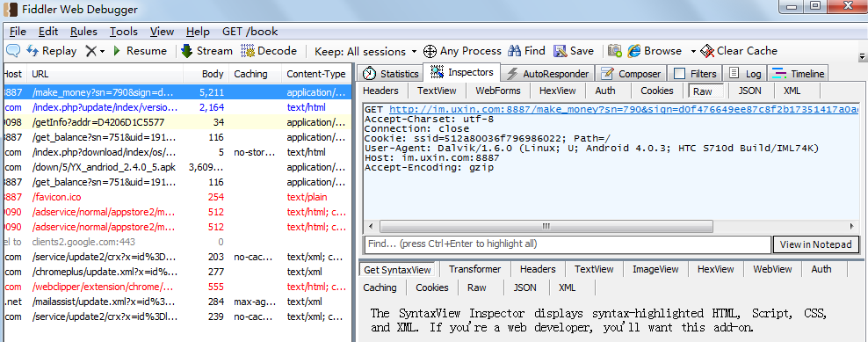Save sessions using toolbar Save icon
Viewport: 868px width, 342px height.
(574, 51)
